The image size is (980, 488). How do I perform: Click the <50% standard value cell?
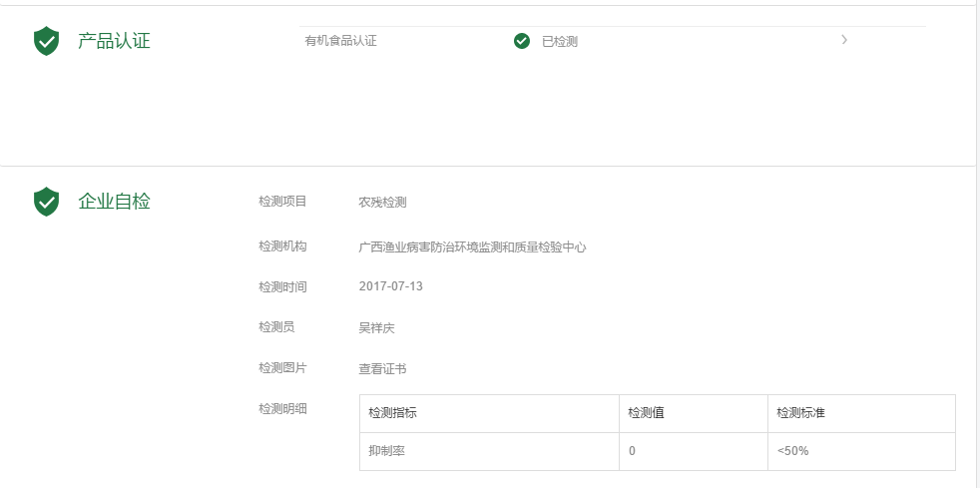(792, 451)
